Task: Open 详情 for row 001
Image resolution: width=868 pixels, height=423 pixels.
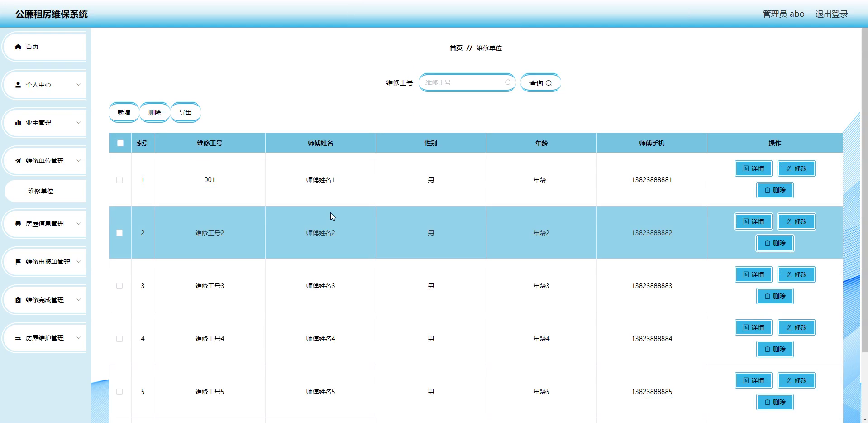Action: [754, 168]
